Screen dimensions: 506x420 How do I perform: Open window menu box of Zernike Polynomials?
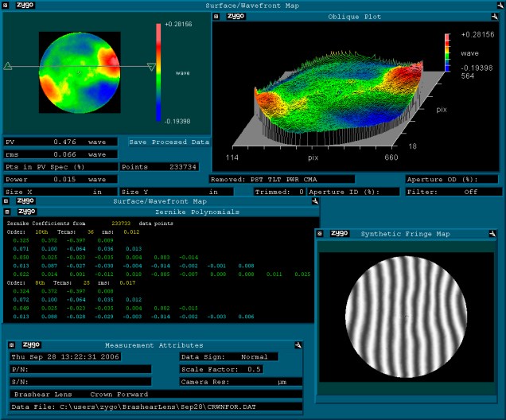(8, 212)
